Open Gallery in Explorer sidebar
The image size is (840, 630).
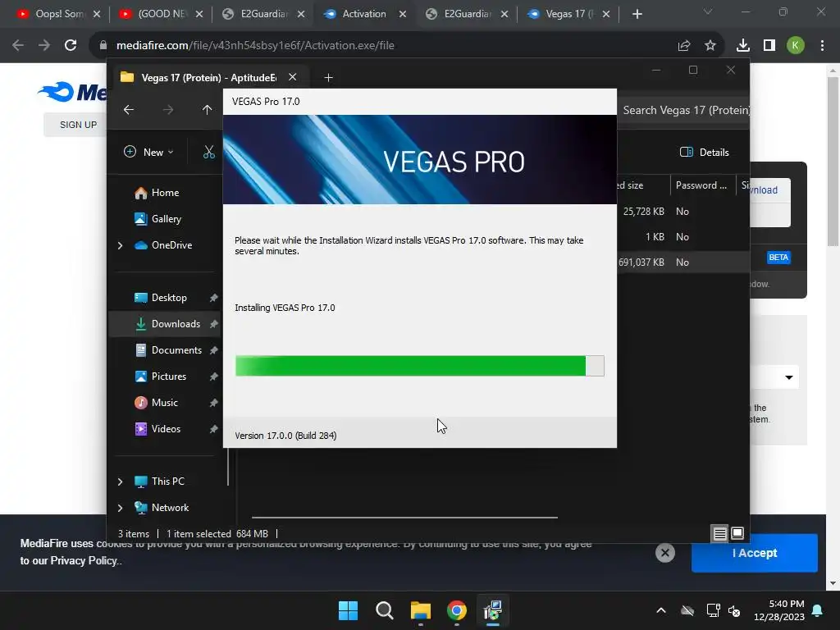166,219
